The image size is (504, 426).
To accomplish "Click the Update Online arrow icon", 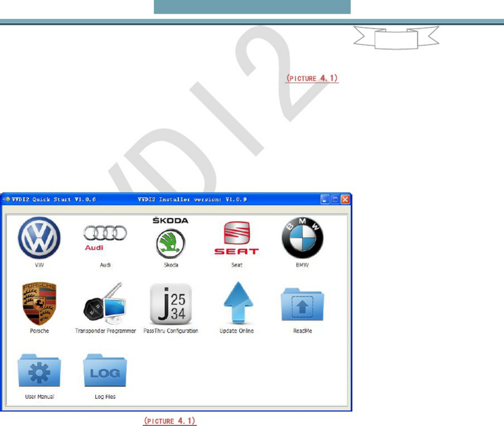I will [238, 303].
